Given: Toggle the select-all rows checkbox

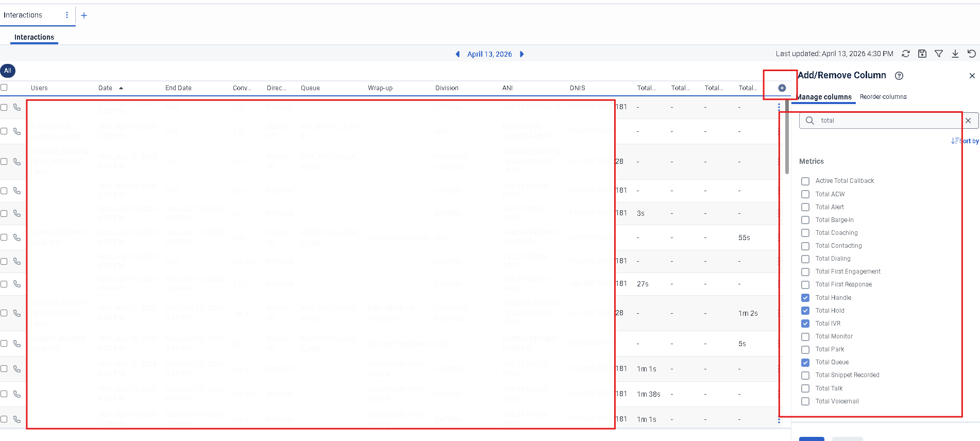Looking at the screenshot, I should (4, 88).
